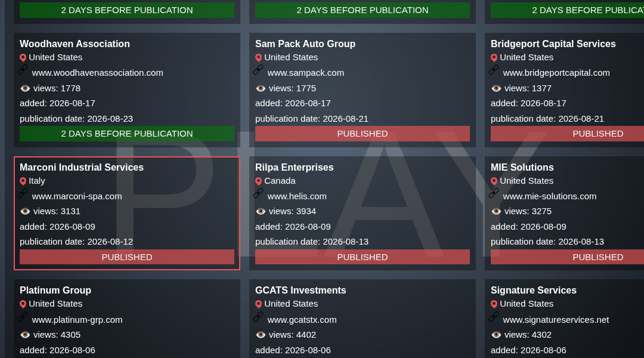Click the www.sampack.com URL text

[x=305, y=73]
